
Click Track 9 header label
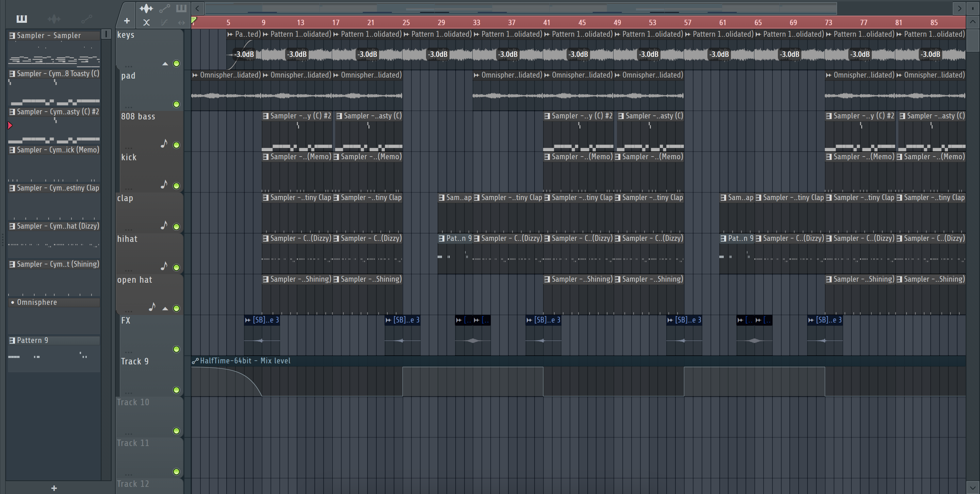135,361
